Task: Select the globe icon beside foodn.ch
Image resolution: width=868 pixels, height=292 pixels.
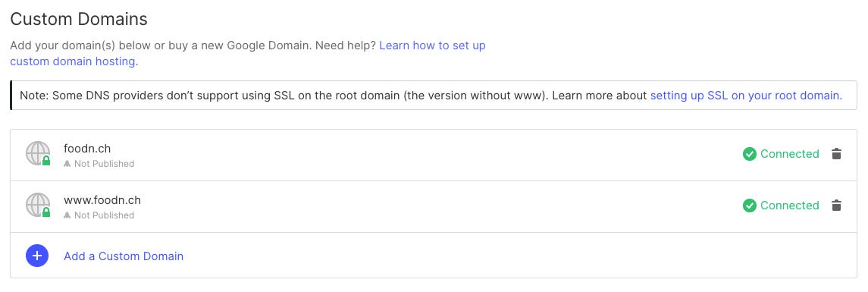Action: (x=38, y=153)
